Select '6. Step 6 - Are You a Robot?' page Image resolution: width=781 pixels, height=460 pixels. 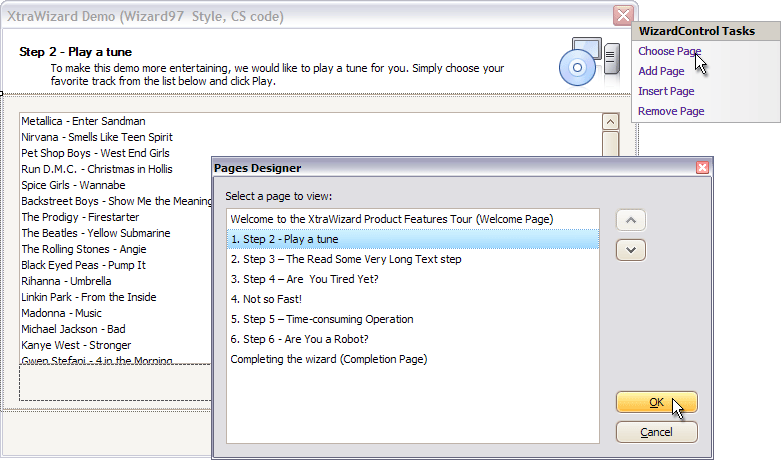(413, 339)
